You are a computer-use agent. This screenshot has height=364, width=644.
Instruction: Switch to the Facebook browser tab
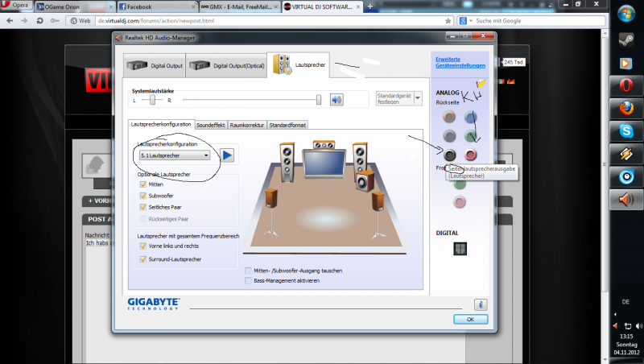(x=158, y=6)
